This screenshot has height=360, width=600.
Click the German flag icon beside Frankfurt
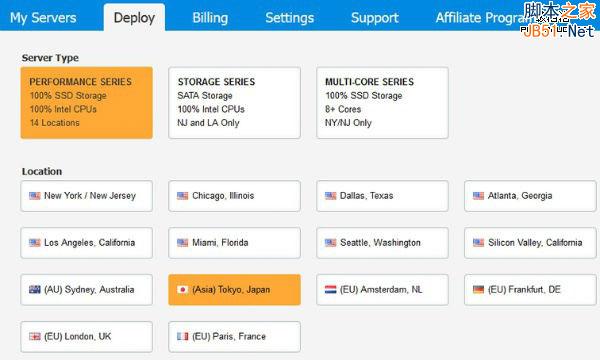(x=478, y=290)
